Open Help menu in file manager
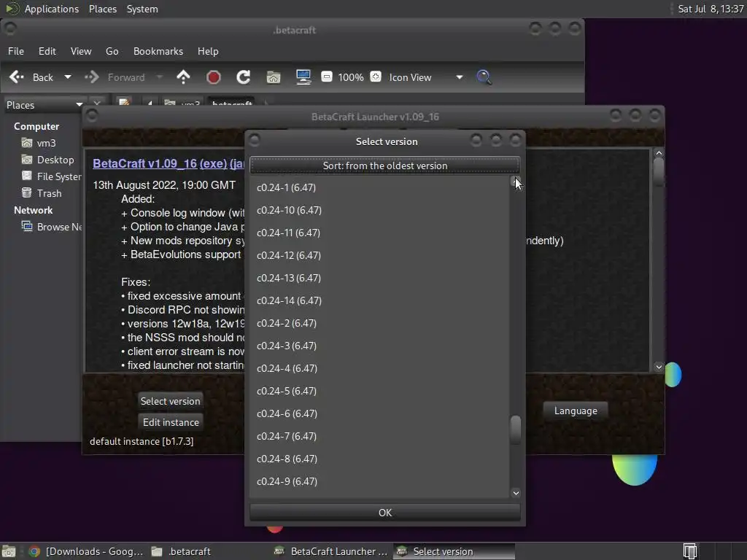This screenshot has width=747, height=560. [x=208, y=51]
